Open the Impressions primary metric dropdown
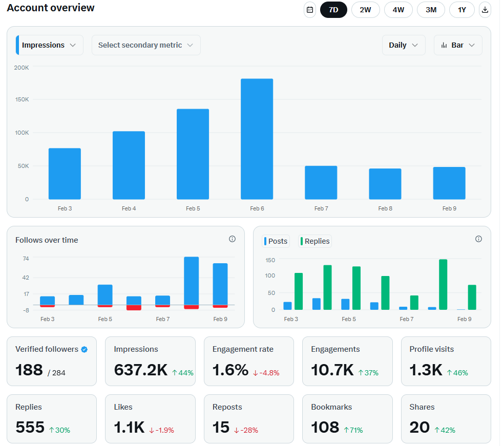The width and height of the screenshot is (504, 446). (x=48, y=45)
